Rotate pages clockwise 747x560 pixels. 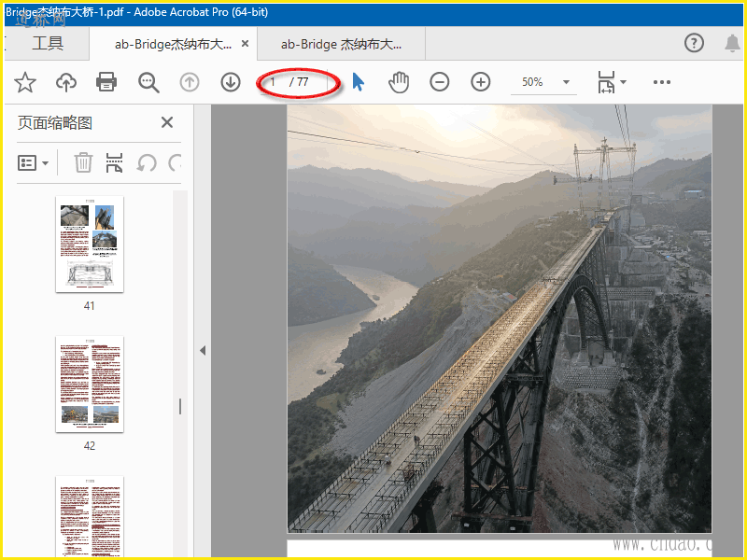[x=175, y=162]
